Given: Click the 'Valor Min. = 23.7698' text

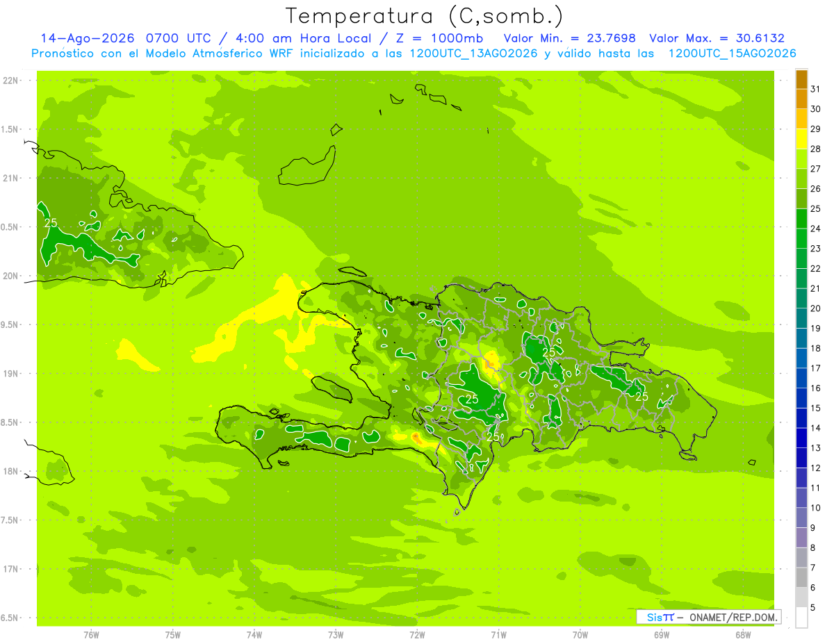Looking at the screenshot, I should [x=569, y=38].
